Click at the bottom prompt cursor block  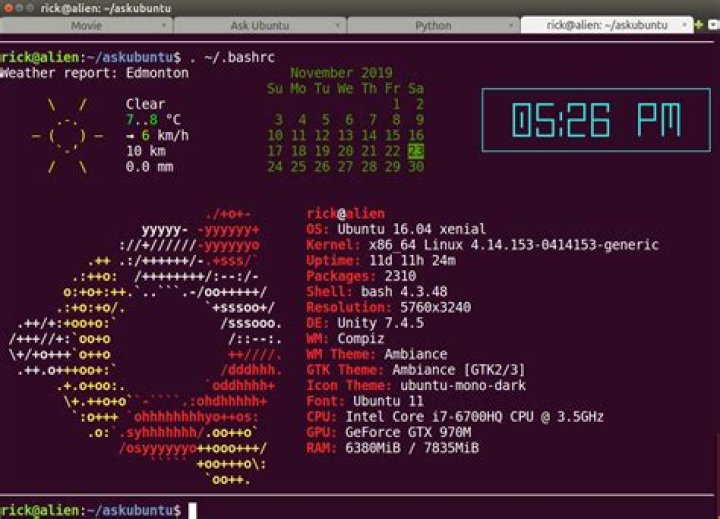point(192,511)
